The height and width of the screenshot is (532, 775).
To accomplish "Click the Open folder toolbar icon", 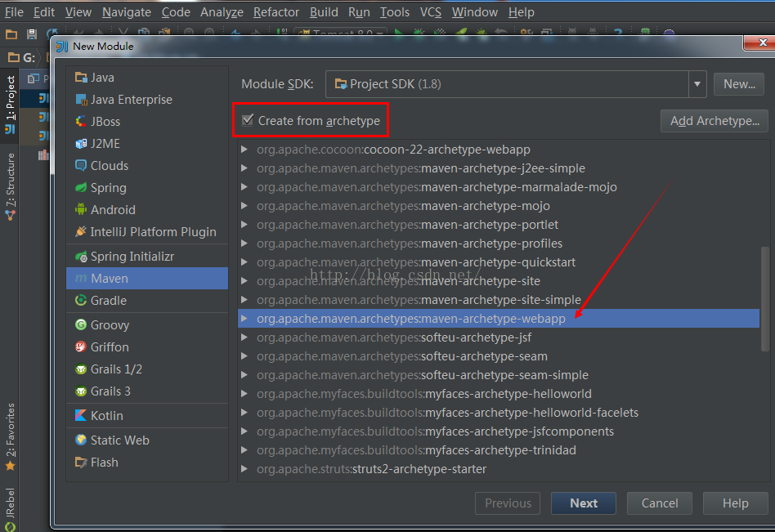I will point(11,34).
